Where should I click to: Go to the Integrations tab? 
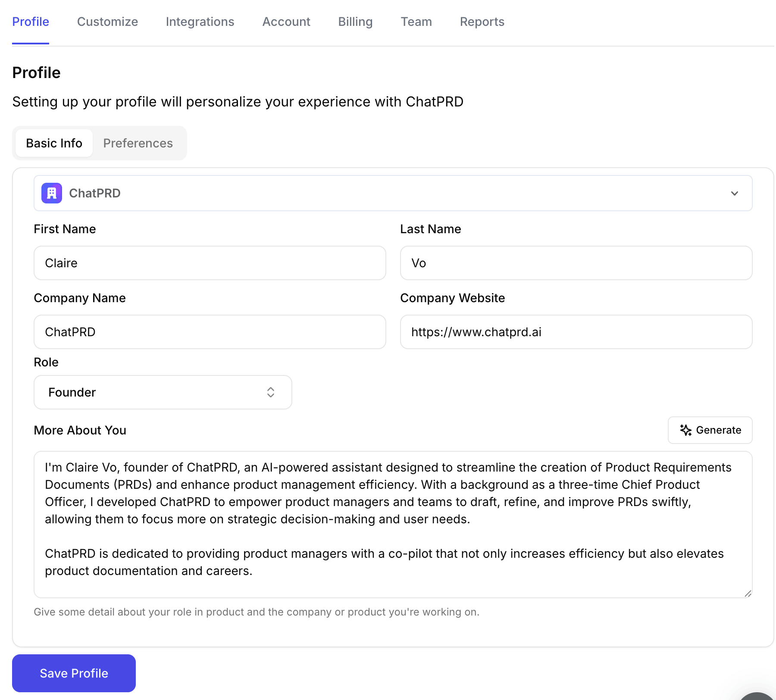click(200, 22)
